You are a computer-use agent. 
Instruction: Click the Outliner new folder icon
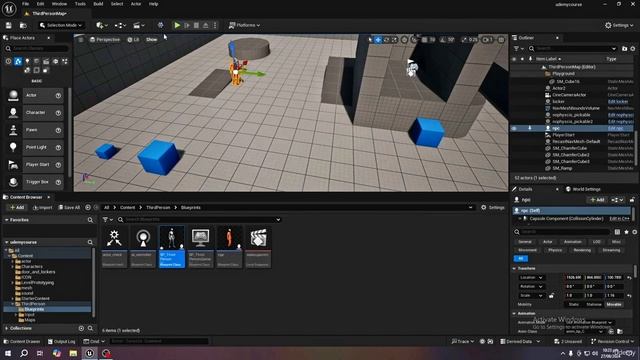point(624,49)
